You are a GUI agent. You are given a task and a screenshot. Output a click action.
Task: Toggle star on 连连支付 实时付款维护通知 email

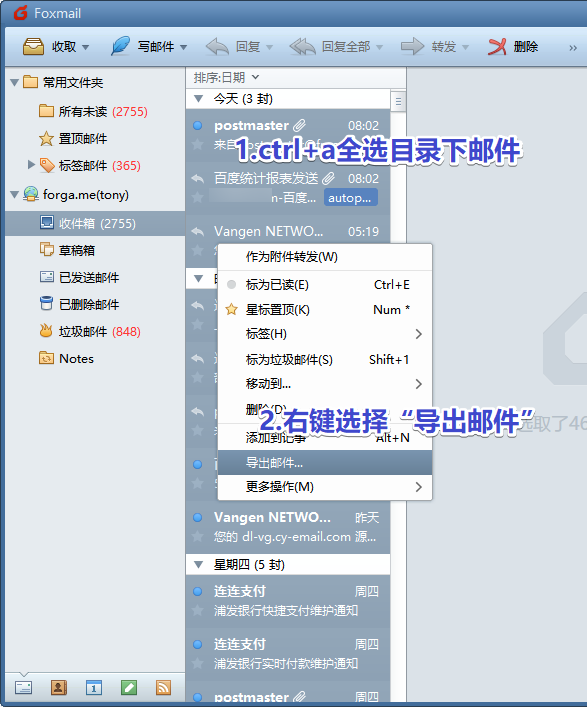[x=197, y=664]
